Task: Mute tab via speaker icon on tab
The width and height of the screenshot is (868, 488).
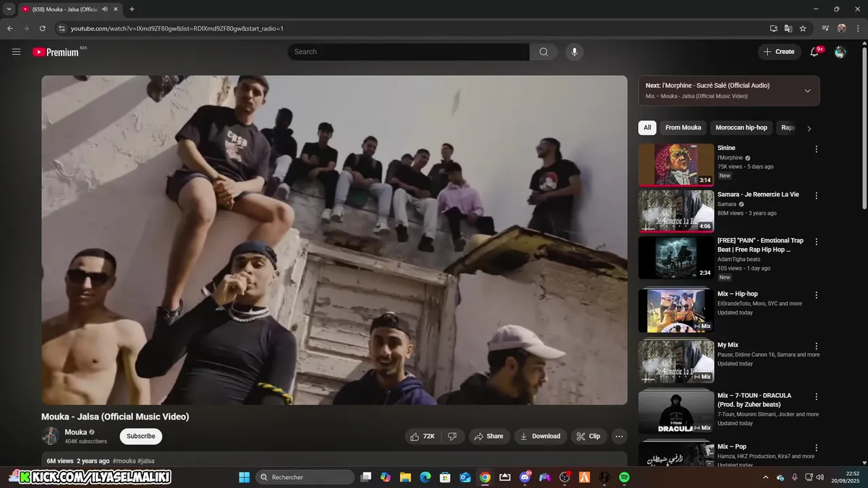Action: 104,9
